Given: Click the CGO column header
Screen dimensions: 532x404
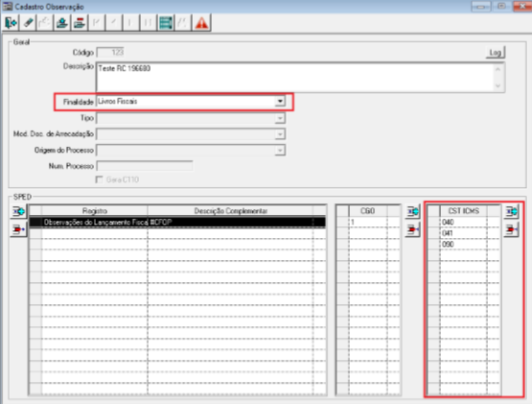Looking at the screenshot, I should coord(368,211).
